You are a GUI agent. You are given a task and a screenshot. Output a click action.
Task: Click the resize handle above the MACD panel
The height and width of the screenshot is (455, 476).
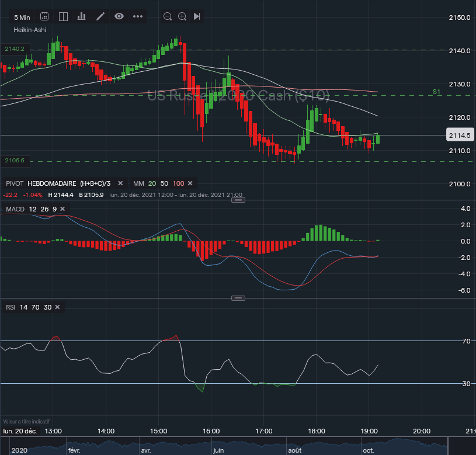[x=238, y=200]
